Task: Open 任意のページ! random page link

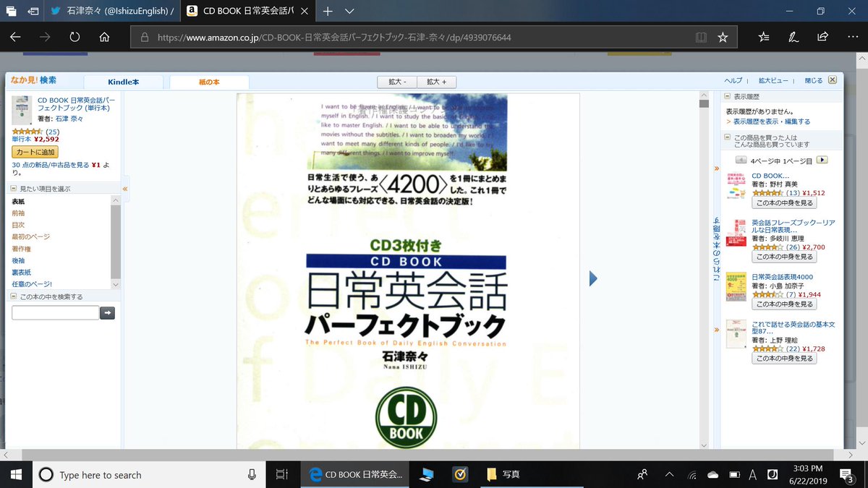Action: pyautogui.click(x=32, y=284)
